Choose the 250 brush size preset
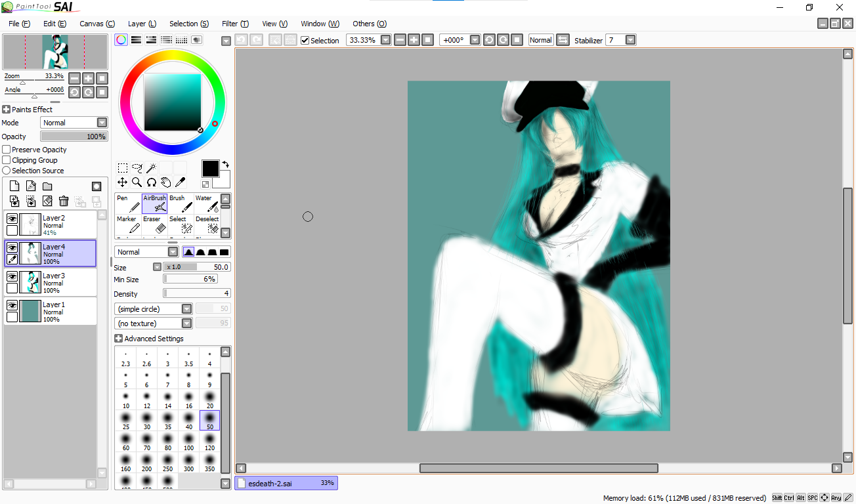The height and width of the screenshot is (504, 856). [x=168, y=463]
